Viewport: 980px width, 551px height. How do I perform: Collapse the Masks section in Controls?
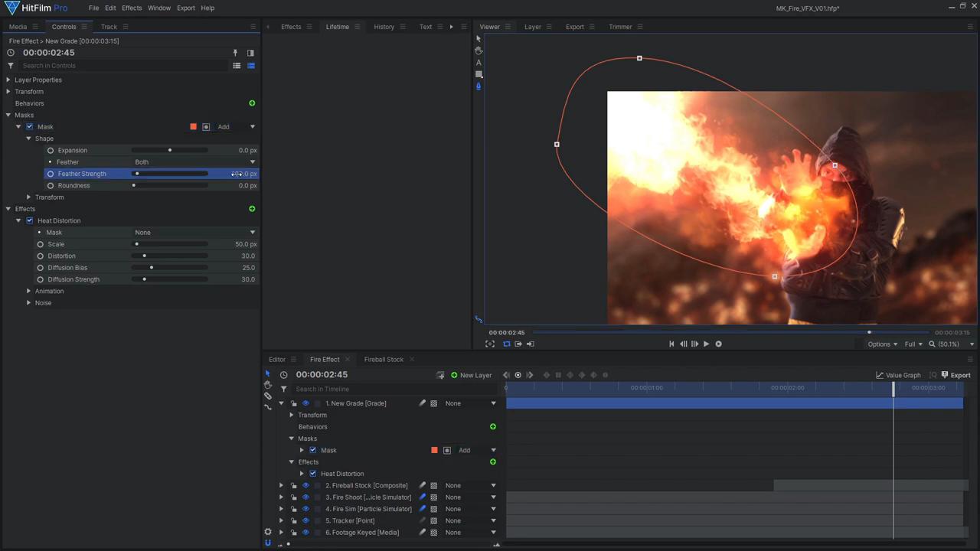8,116
